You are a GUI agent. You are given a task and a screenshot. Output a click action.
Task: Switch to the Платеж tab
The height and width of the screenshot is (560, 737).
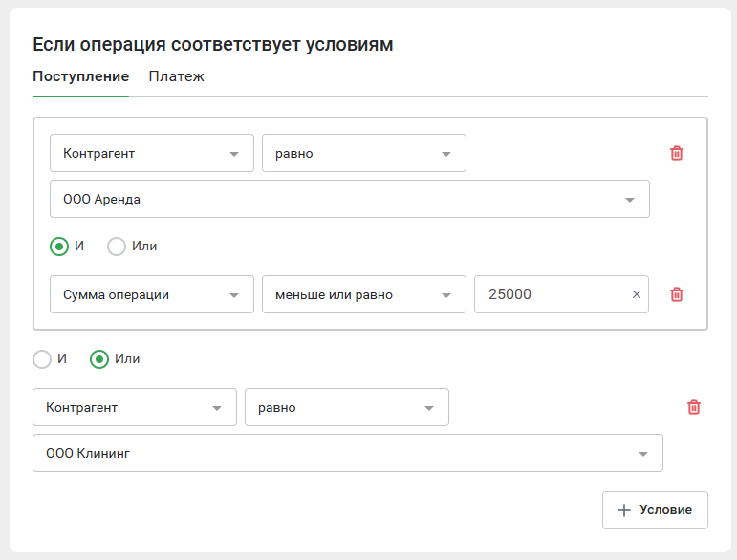pyautogui.click(x=176, y=76)
